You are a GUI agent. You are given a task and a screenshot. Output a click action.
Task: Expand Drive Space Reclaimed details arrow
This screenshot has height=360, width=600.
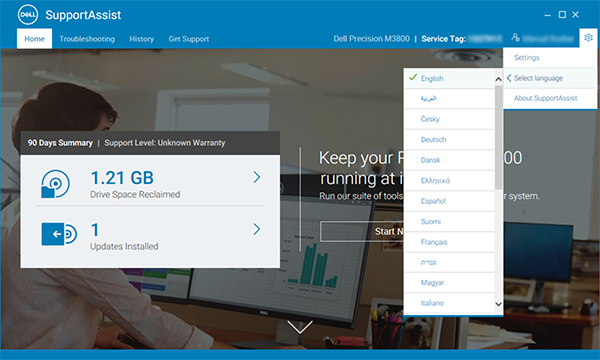257,177
